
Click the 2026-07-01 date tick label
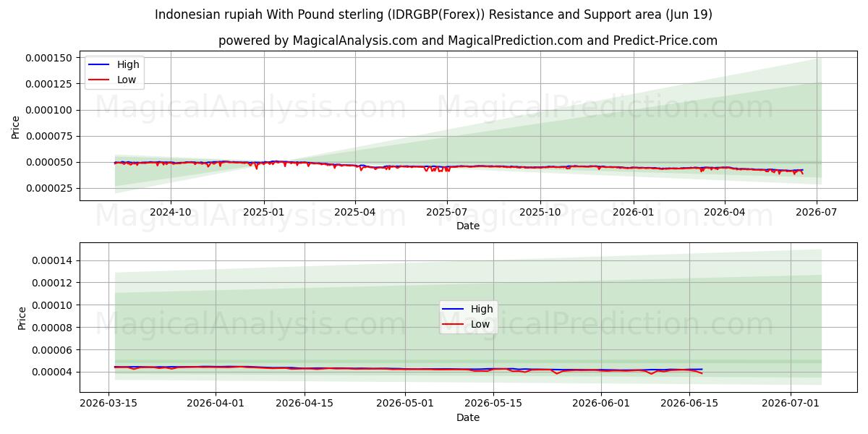tap(790, 404)
